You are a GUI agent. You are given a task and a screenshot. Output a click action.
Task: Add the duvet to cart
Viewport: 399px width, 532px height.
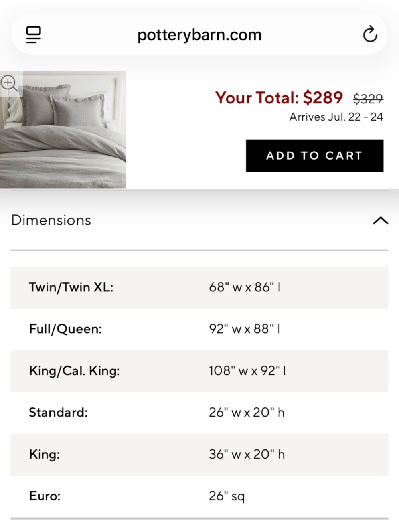click(314, 156)
